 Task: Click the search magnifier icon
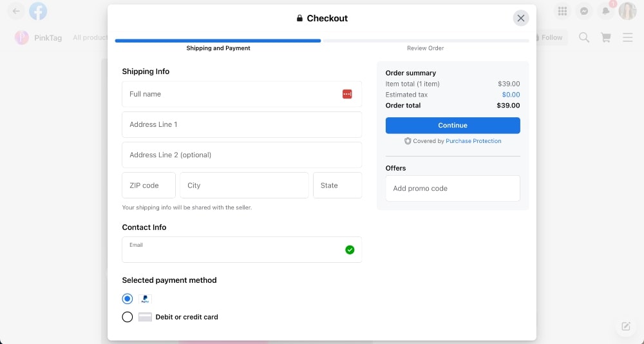[x=584, y=37]
